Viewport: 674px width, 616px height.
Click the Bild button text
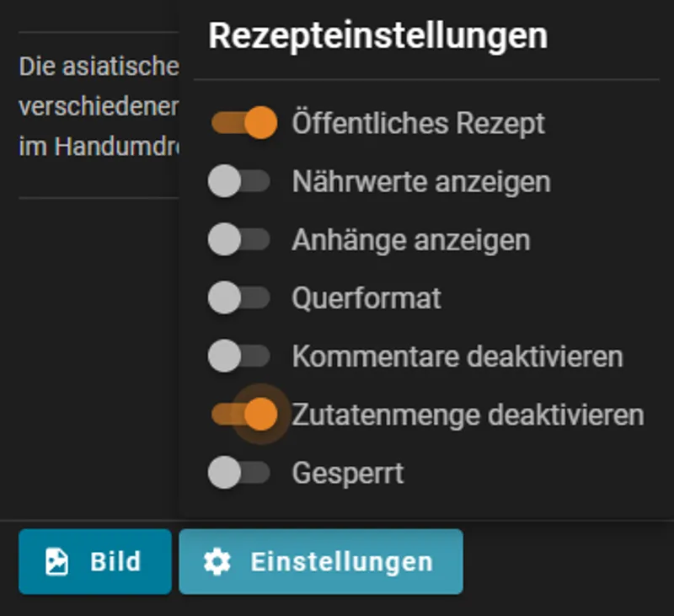pyautogui.click(x=115, y=562)
